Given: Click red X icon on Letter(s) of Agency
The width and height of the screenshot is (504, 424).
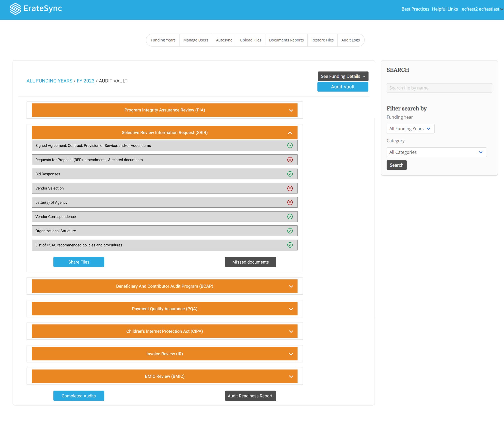Looking at the screenshot, I should coord(290,202).
